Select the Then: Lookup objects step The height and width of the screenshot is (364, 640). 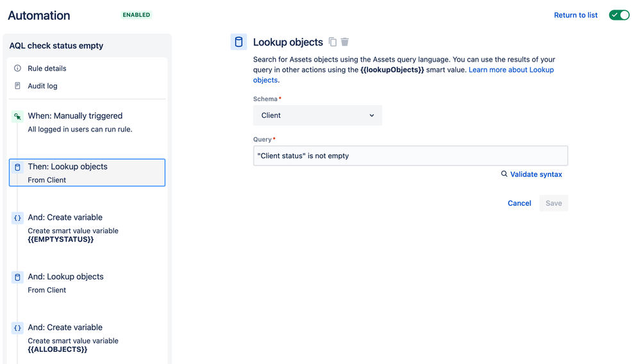[87, 172]
